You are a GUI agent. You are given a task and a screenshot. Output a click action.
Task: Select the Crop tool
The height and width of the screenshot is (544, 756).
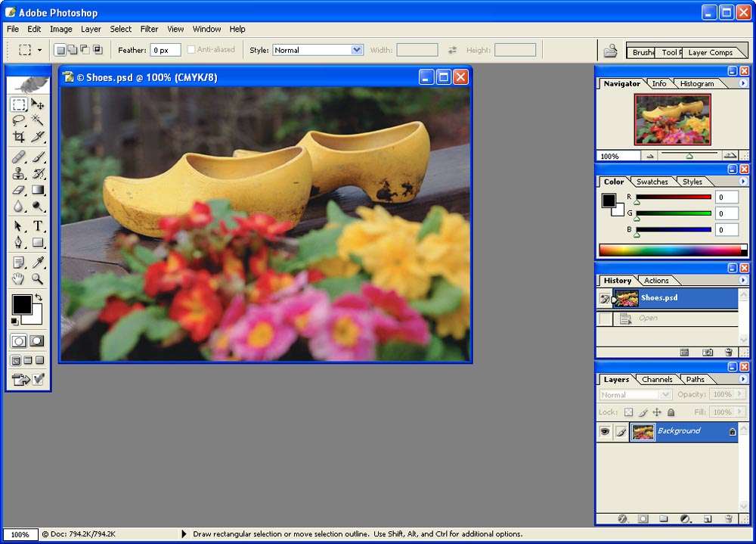19,137
